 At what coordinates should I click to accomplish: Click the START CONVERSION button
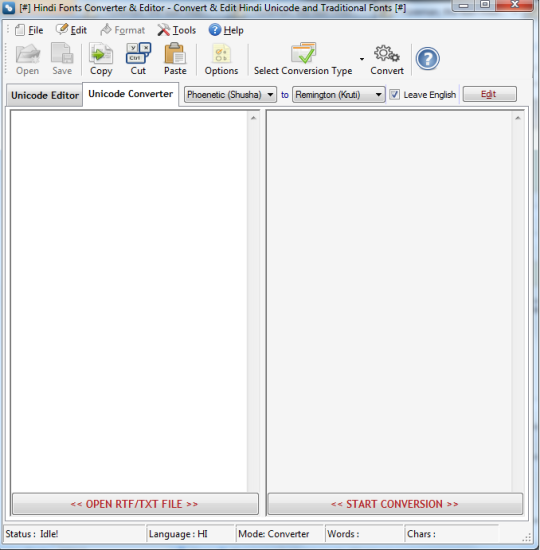click(x=395, y=504)
